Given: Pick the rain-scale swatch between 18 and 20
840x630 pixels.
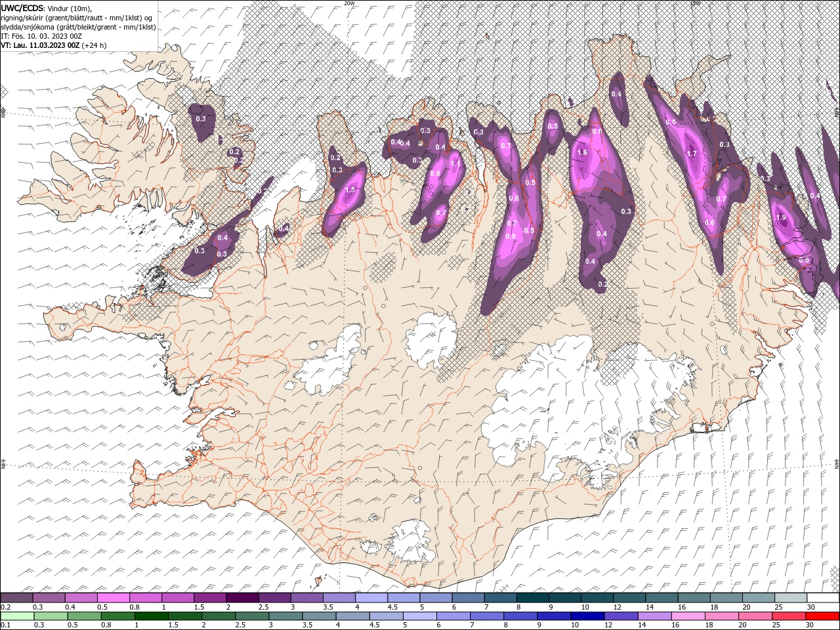Looking at the screenshot, I should click(721, 616).
